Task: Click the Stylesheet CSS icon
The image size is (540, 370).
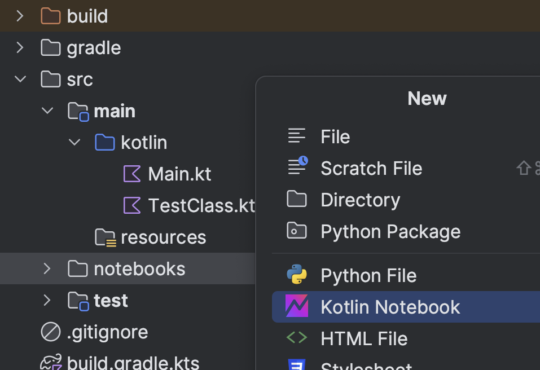Action: pyautogui.click(x=297, y=364)
